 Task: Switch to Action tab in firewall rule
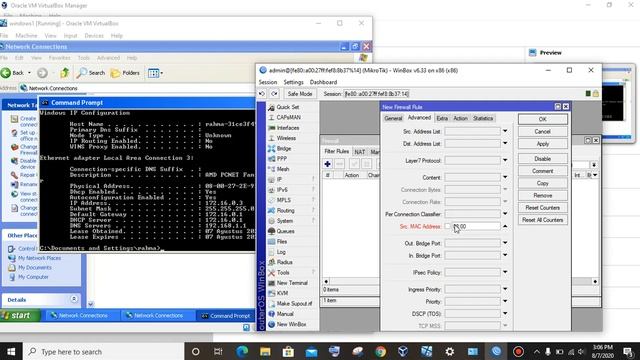tap(460, 118)
